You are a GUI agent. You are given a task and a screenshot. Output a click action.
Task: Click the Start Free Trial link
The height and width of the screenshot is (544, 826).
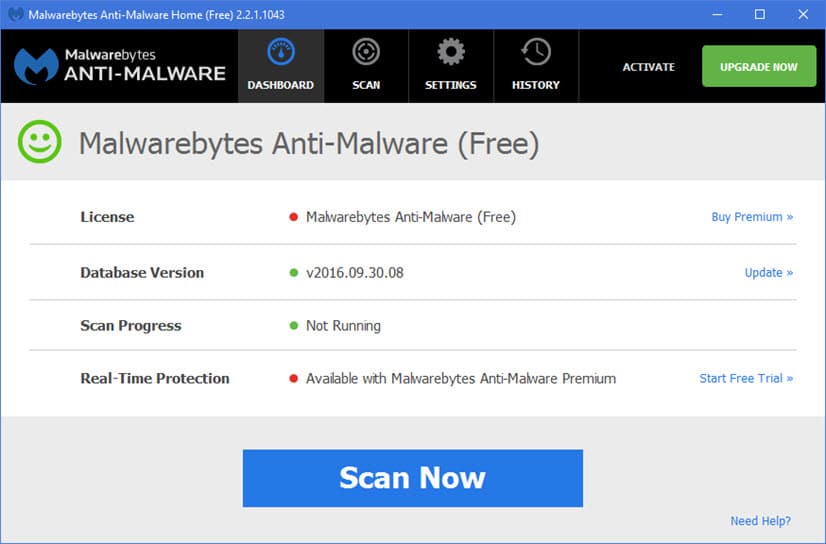pyautogui.click(x=746, y=379)
